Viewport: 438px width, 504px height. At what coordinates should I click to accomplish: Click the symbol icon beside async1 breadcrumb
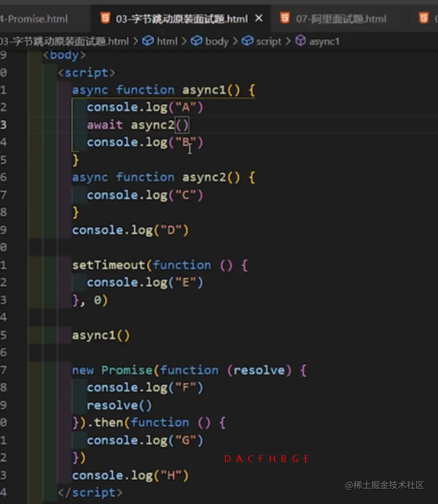click(x=301, y=40)
